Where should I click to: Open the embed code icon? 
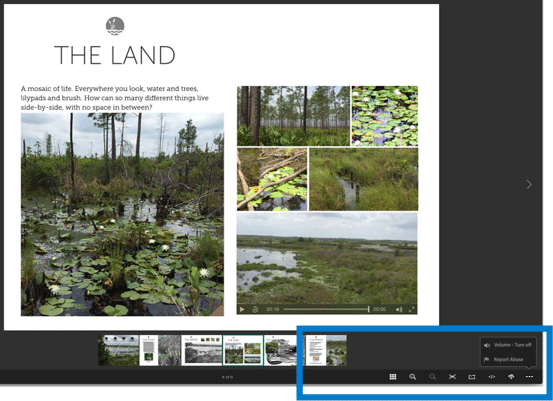coord(491,377)
